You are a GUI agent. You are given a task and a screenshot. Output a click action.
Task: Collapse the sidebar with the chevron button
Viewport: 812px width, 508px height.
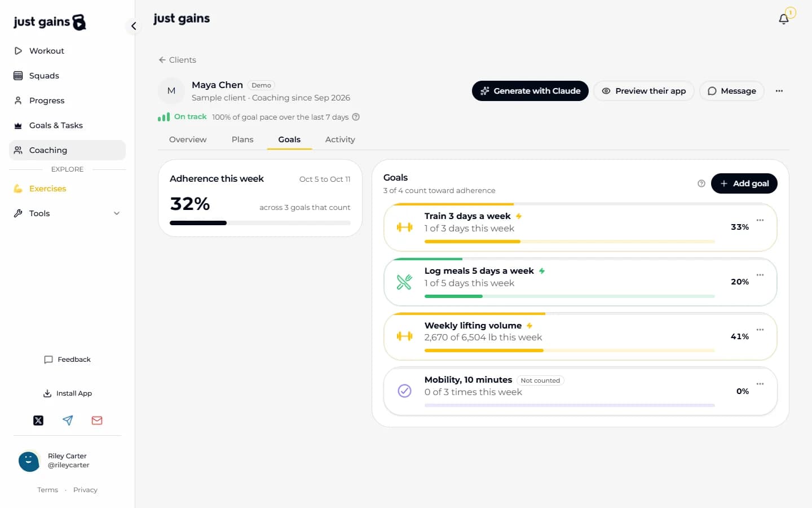pyautogui.click(x=134, y=26)
